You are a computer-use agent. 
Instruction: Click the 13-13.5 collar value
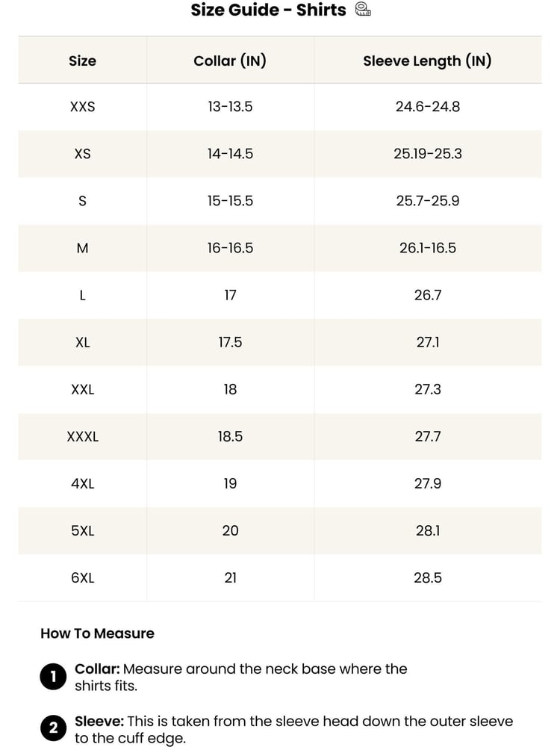[x=230, y=107]
